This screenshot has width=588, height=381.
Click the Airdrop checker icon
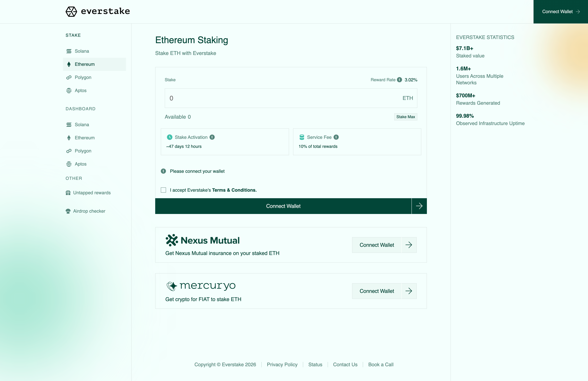click(68, 211)
